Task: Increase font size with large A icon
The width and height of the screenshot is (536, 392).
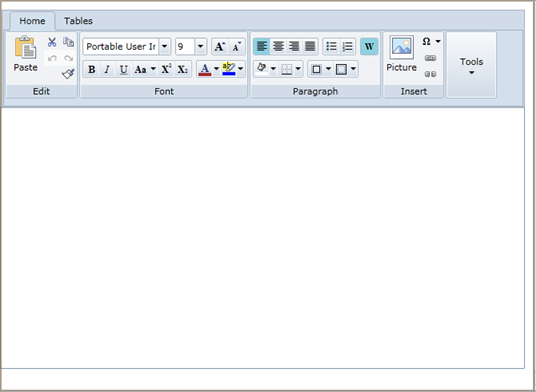Action: click(x=219, y=46)
